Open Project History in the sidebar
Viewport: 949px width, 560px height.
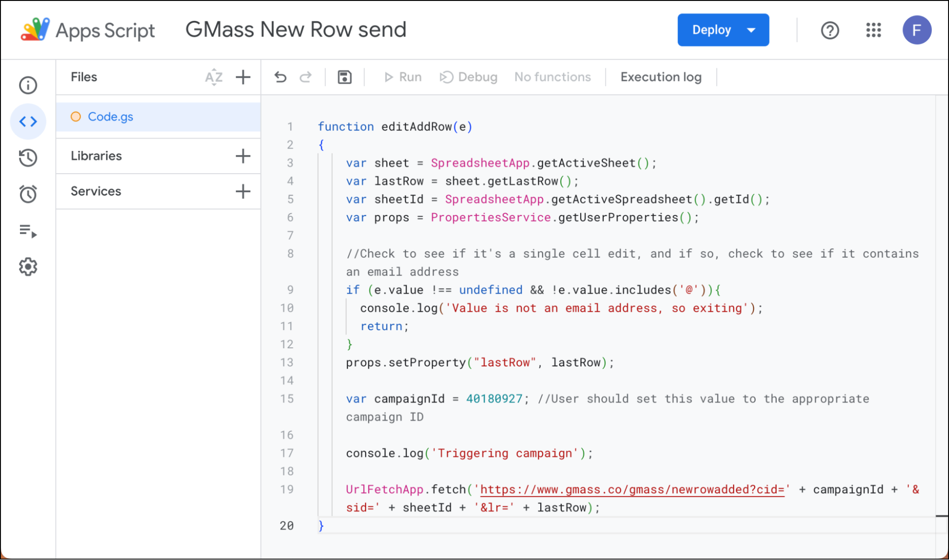tap(28, 158)
